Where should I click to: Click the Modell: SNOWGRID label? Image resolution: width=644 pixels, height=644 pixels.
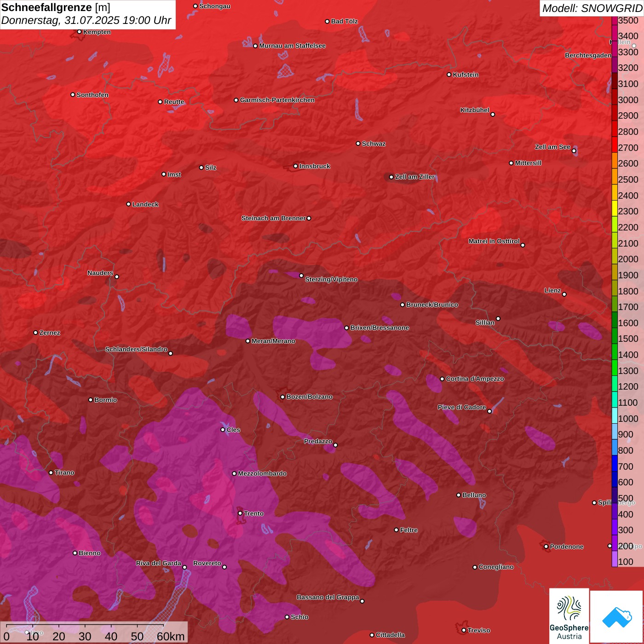592,8
